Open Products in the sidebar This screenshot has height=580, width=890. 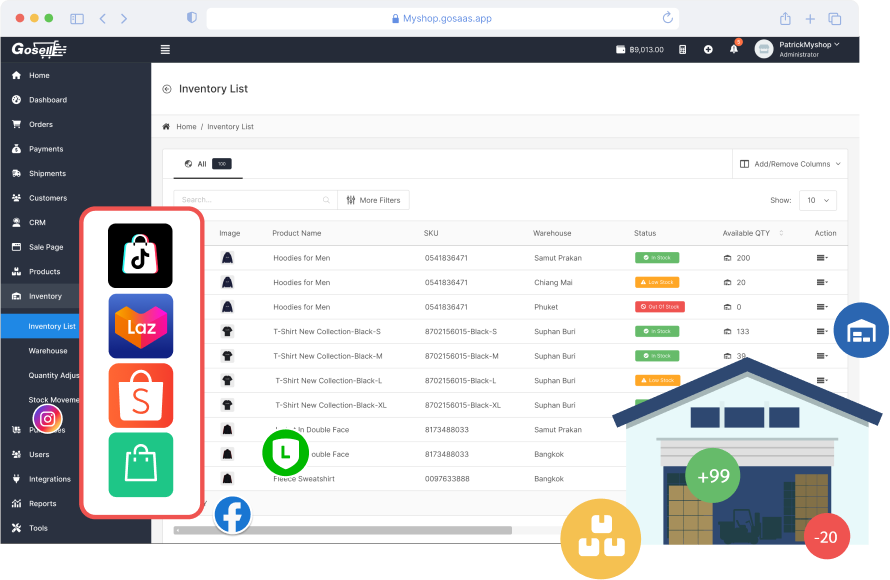pos(44,271)
